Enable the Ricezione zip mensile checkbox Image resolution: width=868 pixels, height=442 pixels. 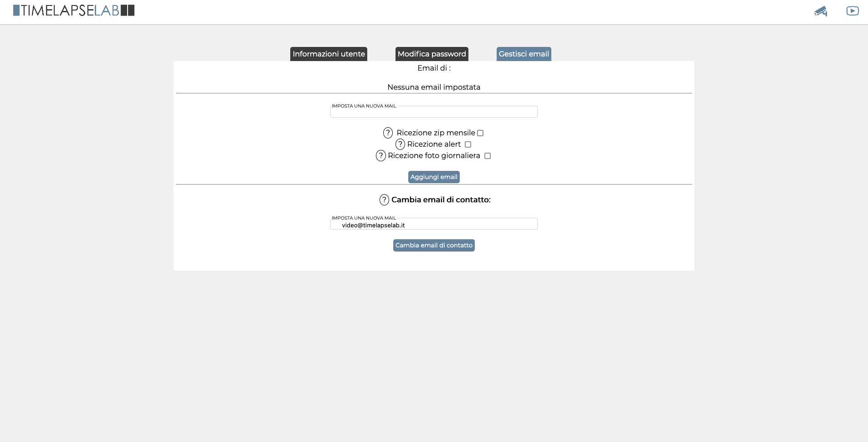pyautogui.click(x=480, y=133)
